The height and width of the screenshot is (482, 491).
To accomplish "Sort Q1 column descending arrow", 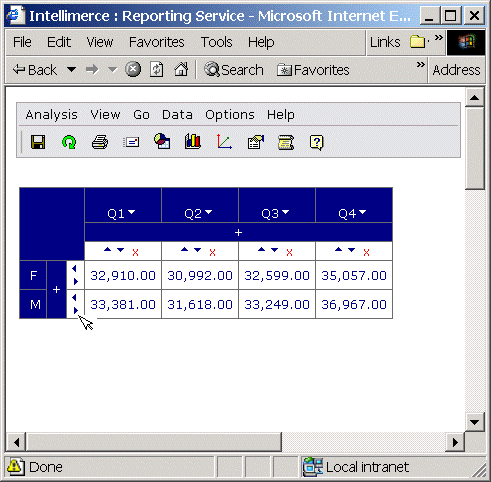I will click(120, 250).
